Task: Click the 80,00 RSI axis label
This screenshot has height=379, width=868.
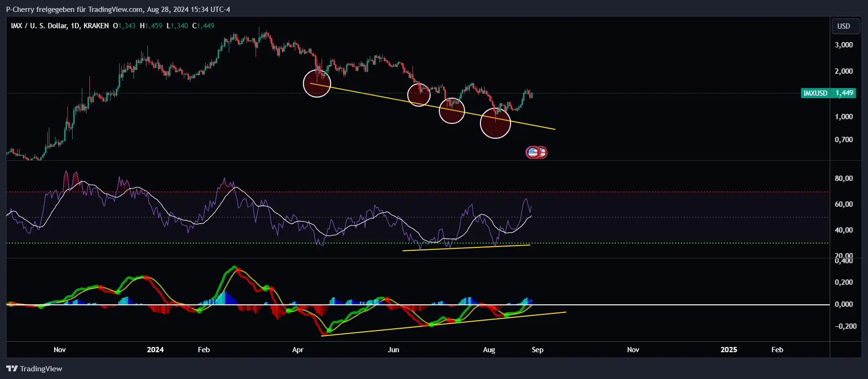Action: coord(844,178)
